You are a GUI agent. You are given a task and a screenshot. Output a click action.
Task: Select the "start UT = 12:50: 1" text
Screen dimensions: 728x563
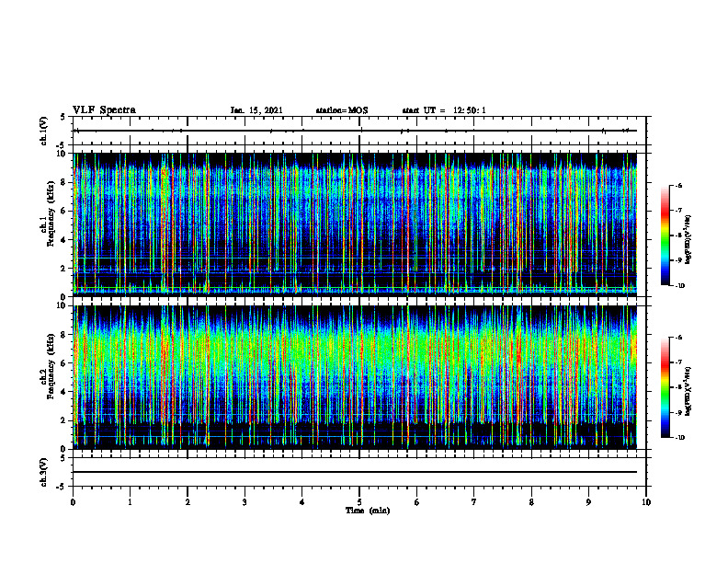click(x=444, y=110)
